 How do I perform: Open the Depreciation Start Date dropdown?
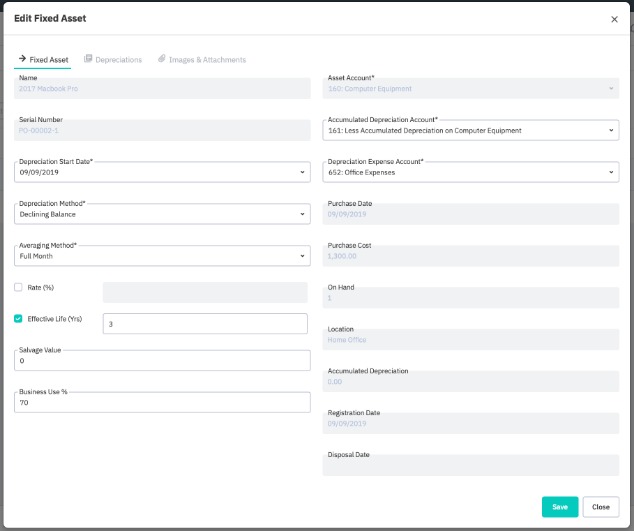click(x=303, y=172)
